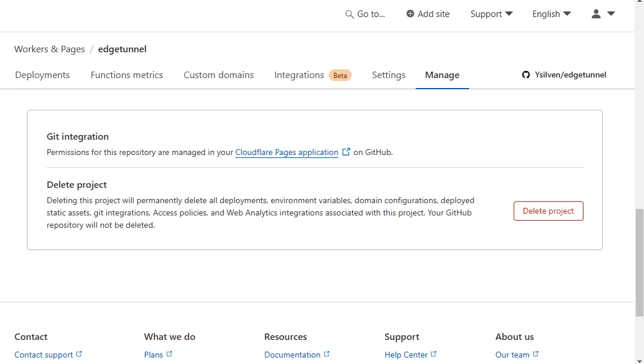Open the Functions metrics tab

(126, 75)
